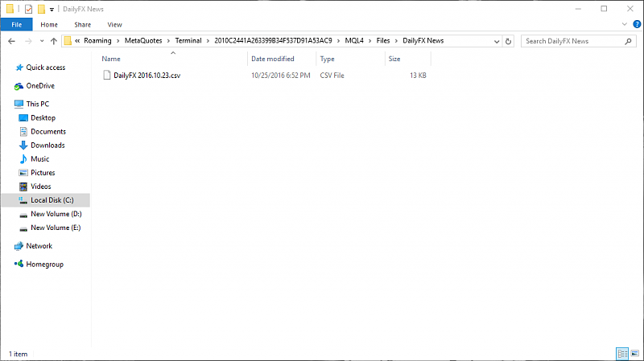
Task: Click the CSV File type cell
Action: point(332,76)
